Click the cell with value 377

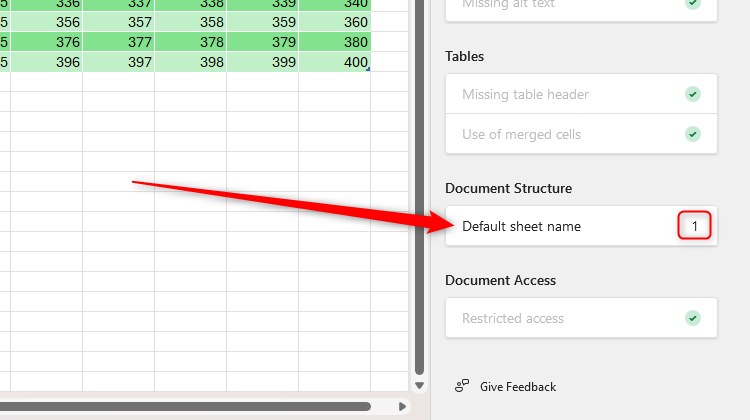click(119, 42)
